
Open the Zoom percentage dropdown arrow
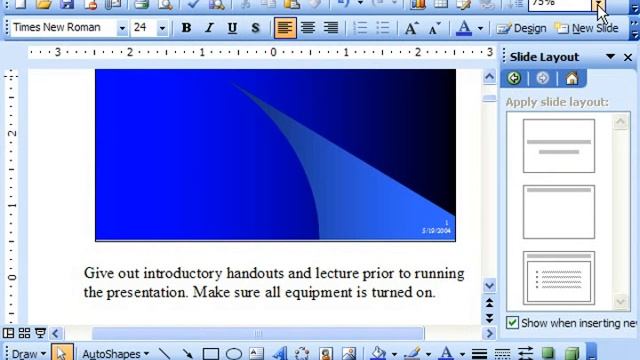pyautogui.click(x=598, y=4)
